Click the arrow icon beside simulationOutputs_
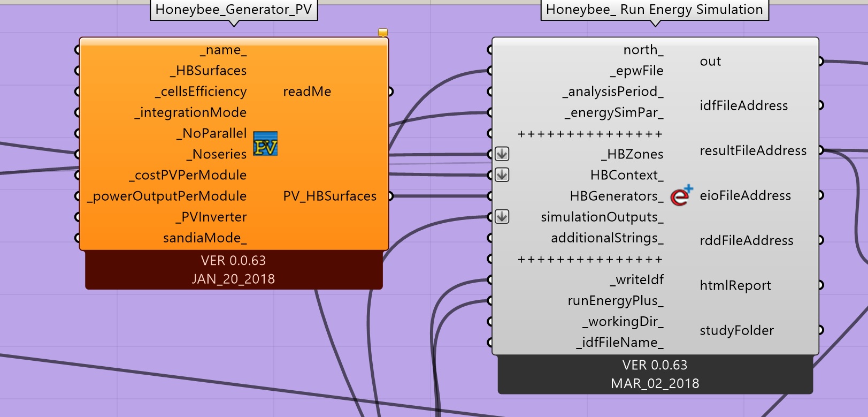This screenshot has height=417, width=868. point(502,217)
